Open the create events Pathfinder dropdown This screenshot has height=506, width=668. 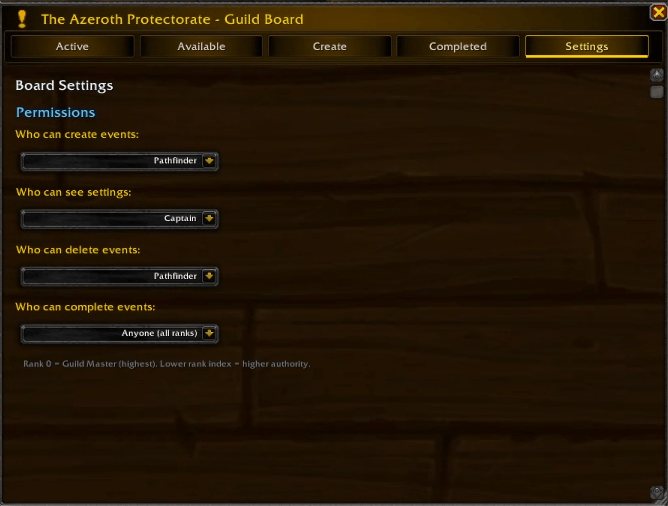click(x=119, y=161)
